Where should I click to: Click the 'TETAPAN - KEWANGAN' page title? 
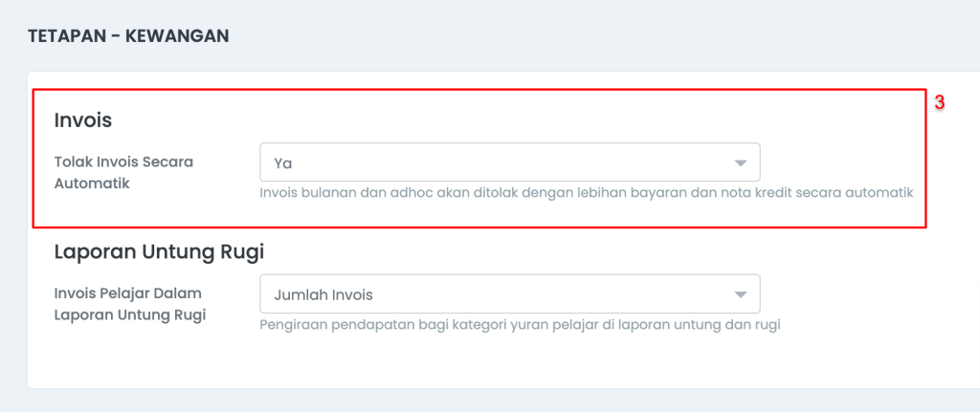pyautogui.click(x=129, y=35)
